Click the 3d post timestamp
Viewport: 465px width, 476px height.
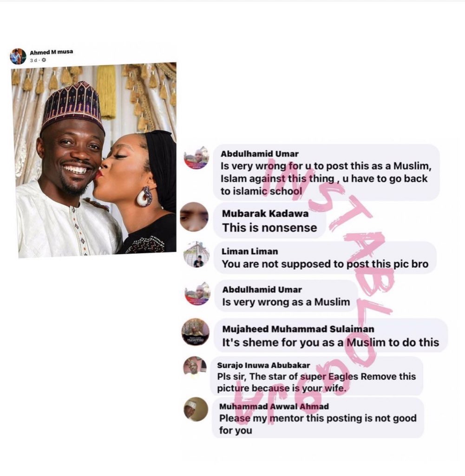pyautogui.click(x=33, y=60)
